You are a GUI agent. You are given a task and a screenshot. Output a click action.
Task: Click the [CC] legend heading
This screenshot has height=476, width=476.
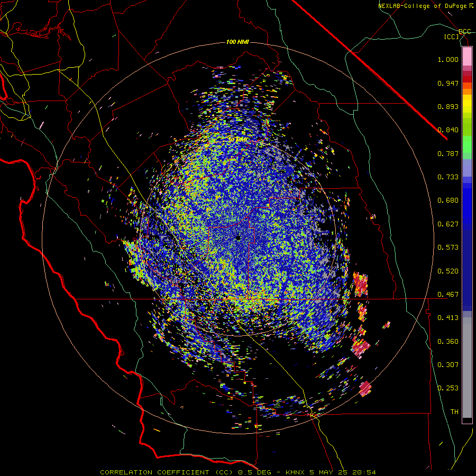452,36
